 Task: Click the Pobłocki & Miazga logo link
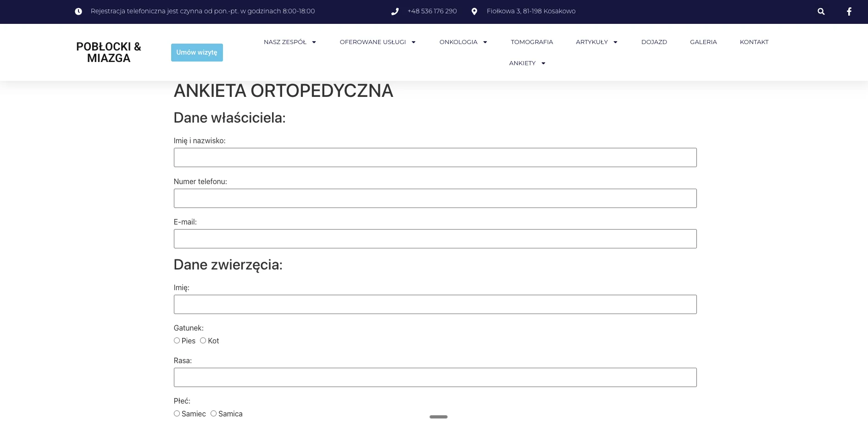(x=109, y=52)
